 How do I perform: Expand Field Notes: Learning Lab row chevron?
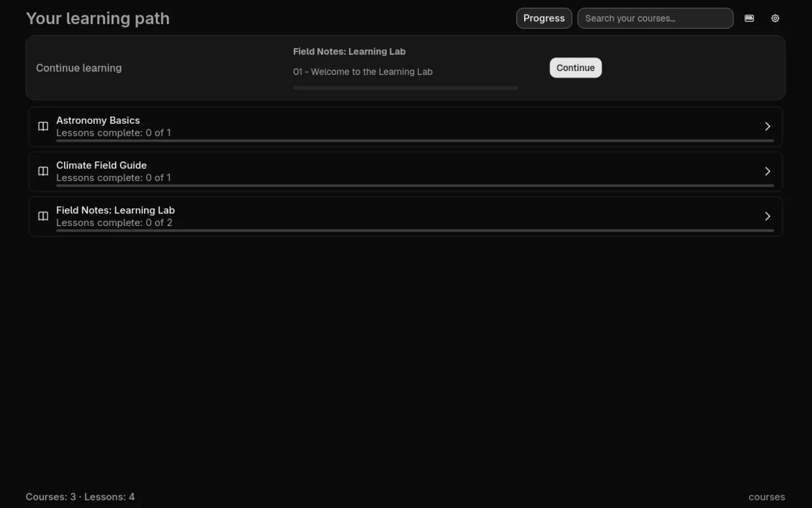pyautogui.click(x=768, y=217)
